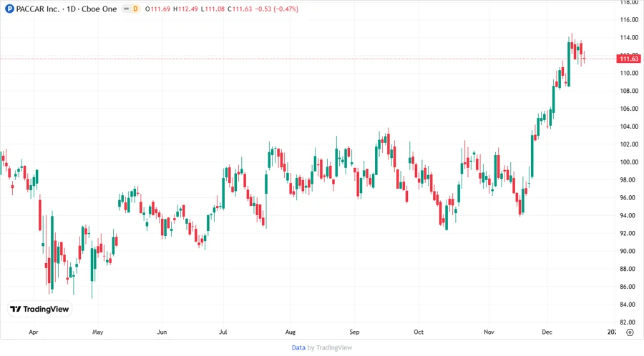Click the Nov label on time axis

click(489, 332)
